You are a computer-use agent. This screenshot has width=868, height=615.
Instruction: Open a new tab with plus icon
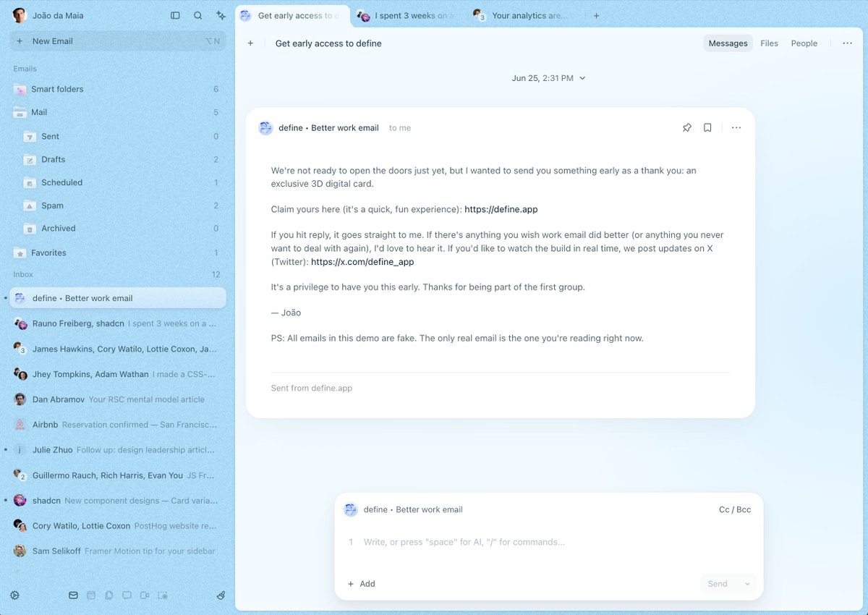[596, 16]
